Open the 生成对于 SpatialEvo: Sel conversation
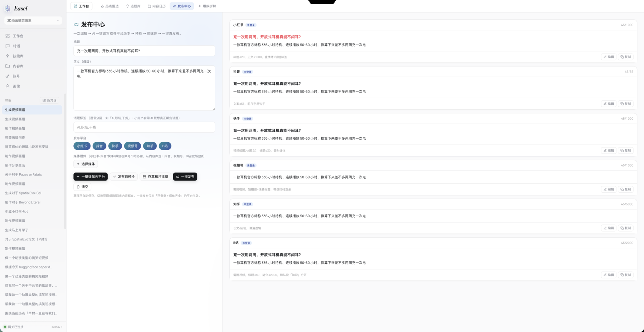The width and height of the screenshot is (644, 332). pos(32,193)
